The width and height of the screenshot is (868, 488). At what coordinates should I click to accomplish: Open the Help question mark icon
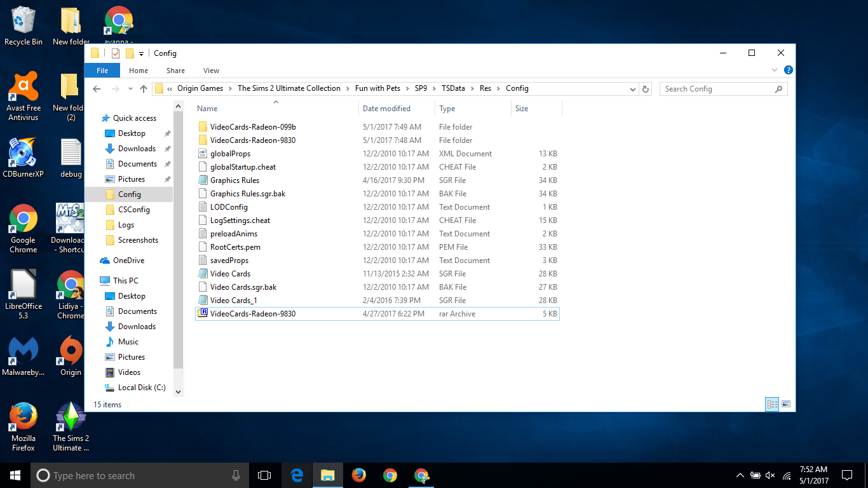788,71
